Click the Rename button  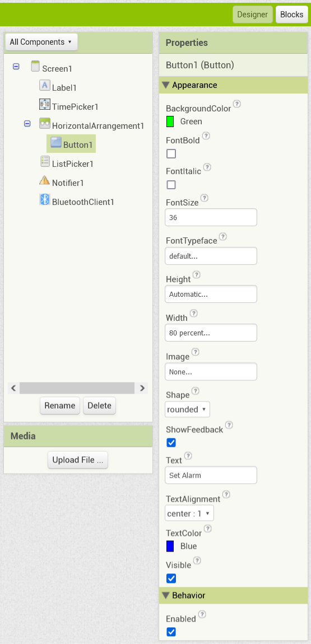pos(60,406)
